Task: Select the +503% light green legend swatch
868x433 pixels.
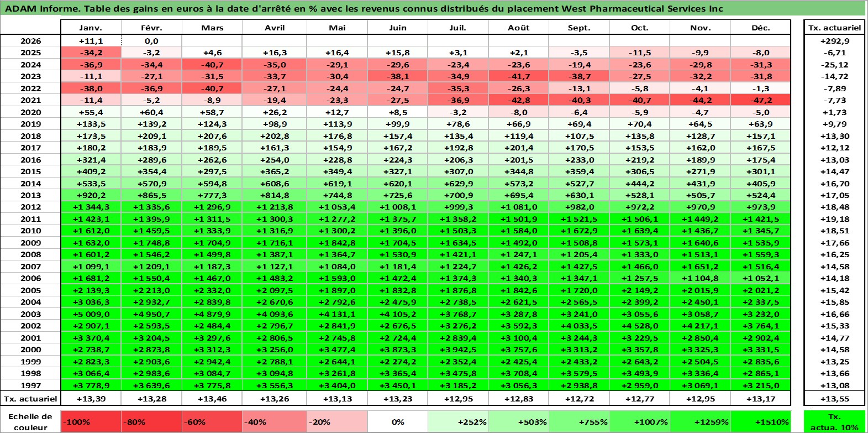Action: click(518, 421)
